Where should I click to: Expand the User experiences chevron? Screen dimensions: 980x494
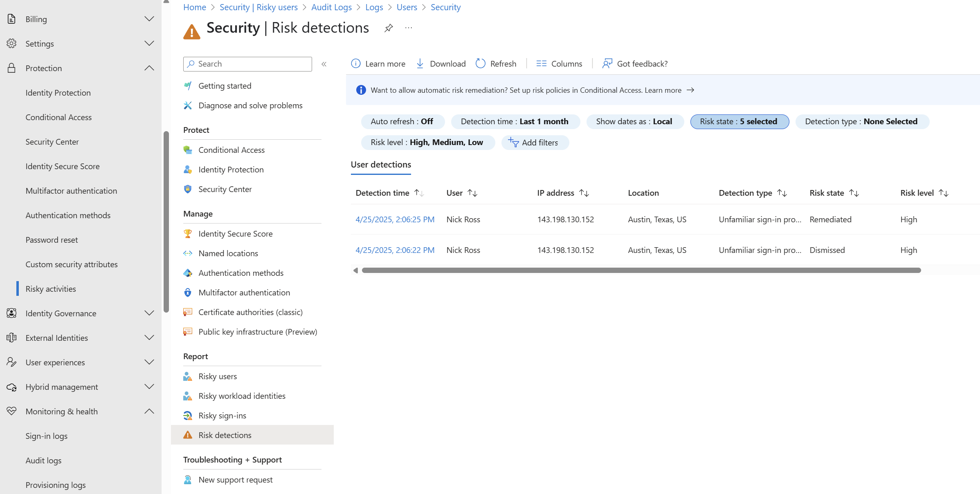tap(149, 362)
